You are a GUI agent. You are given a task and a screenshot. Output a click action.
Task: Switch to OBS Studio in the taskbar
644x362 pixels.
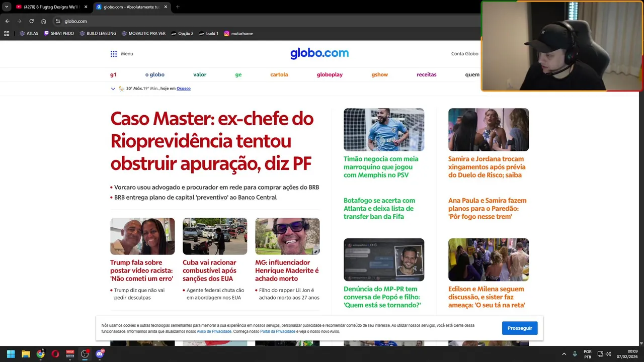point(85,354)
